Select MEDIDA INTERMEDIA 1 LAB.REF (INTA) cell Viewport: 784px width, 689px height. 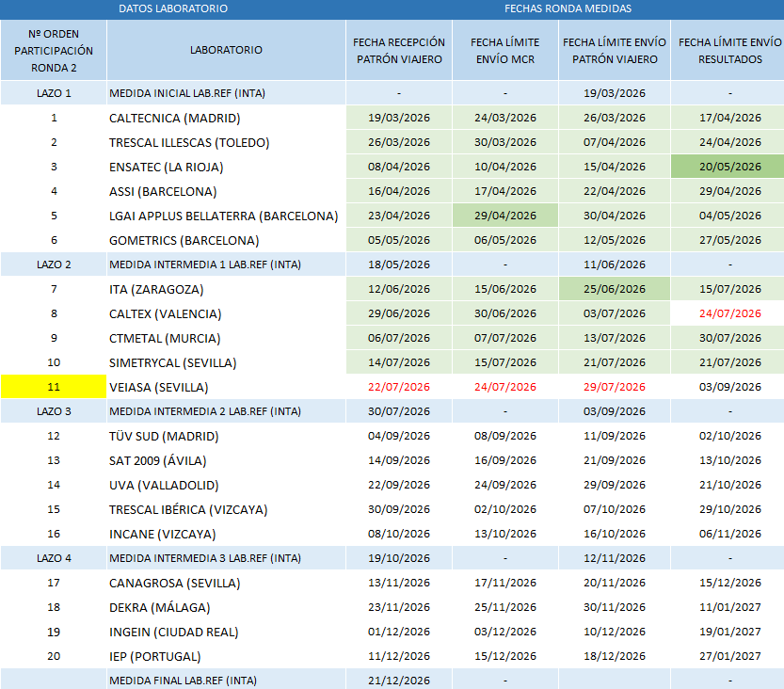pyautogui.click(x=226, y=264)
